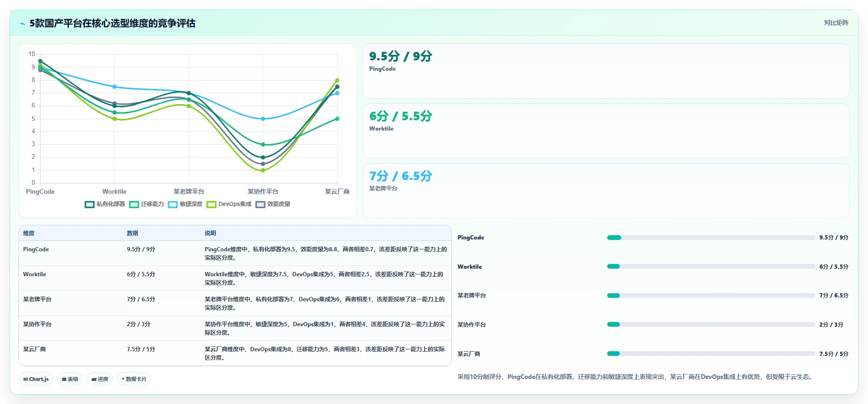This screenshot has width=868, height=404.
Task: Click the 说明 column header in the table
Action: pyautogui.click(x=210, y=233)
